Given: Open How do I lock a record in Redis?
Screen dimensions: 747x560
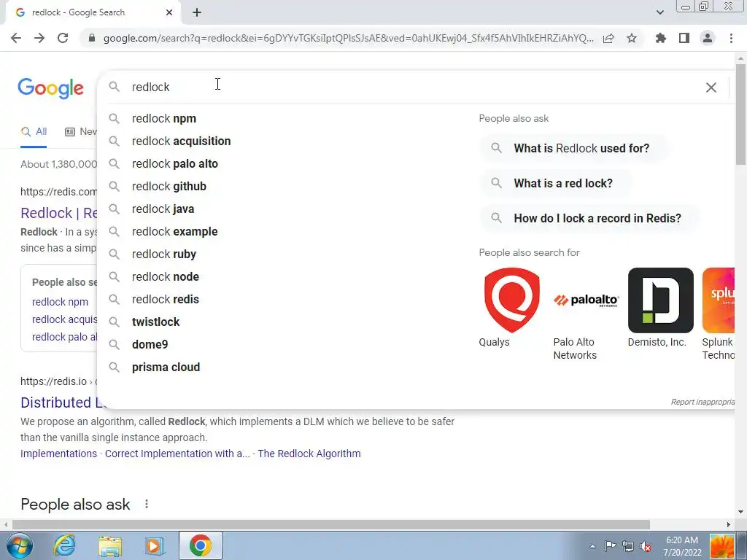Looking at the screenshot, I should pyautogui.click(x=589, y=218).
